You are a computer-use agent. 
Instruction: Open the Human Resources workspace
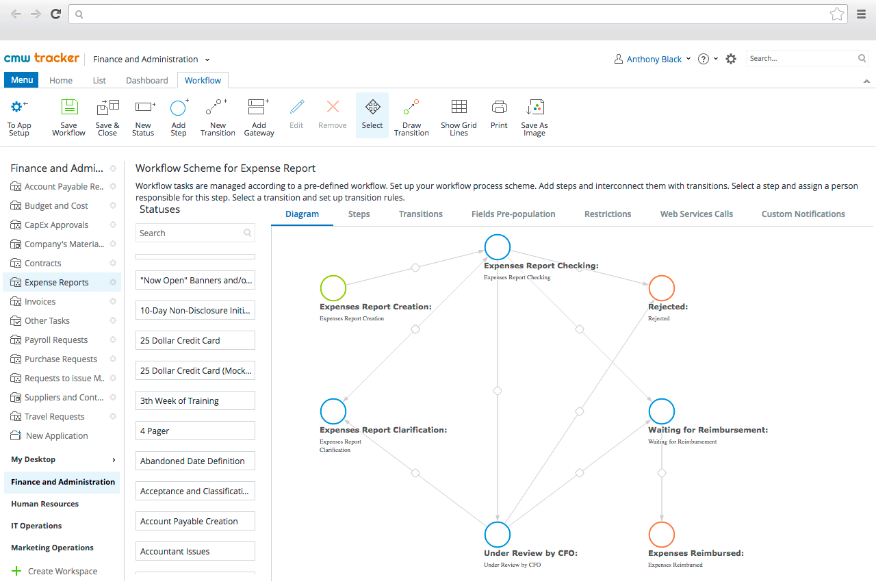[x=44, y=504]
